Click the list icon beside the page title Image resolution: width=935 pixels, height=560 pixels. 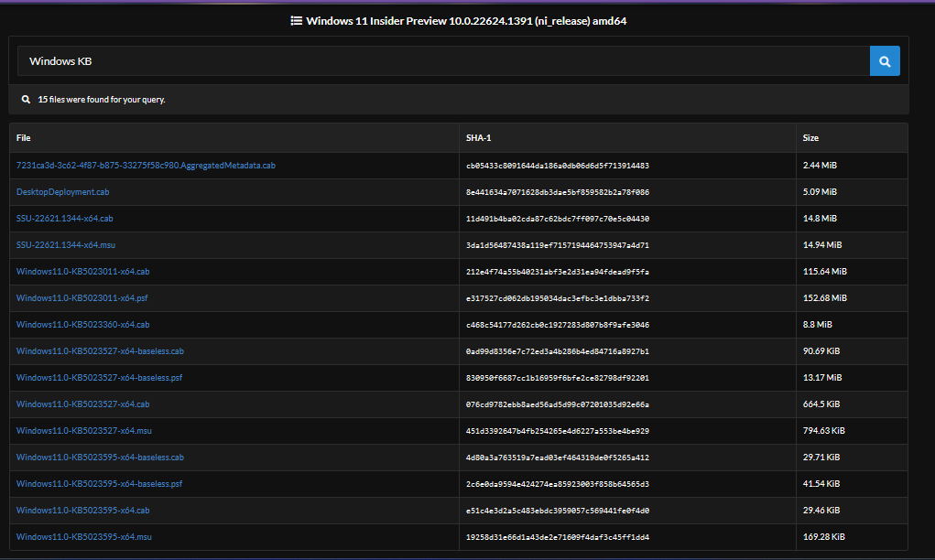point(296,21)
